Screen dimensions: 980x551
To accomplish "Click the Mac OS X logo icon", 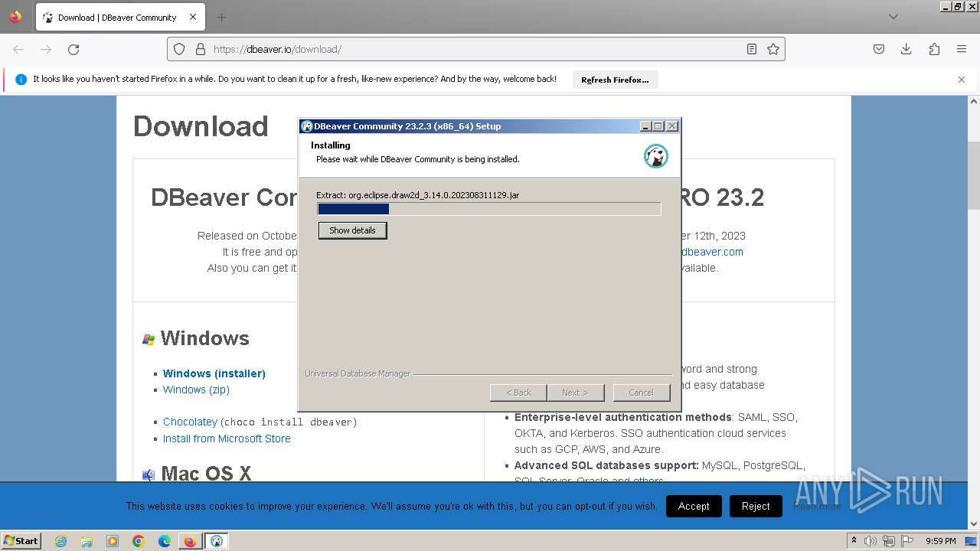I will (149, 474).
